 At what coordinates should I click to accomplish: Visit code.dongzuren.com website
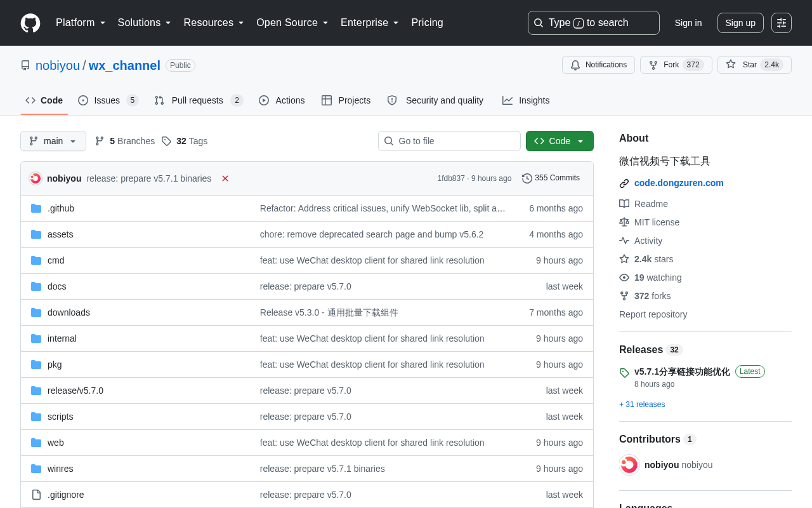click(679, 183)
